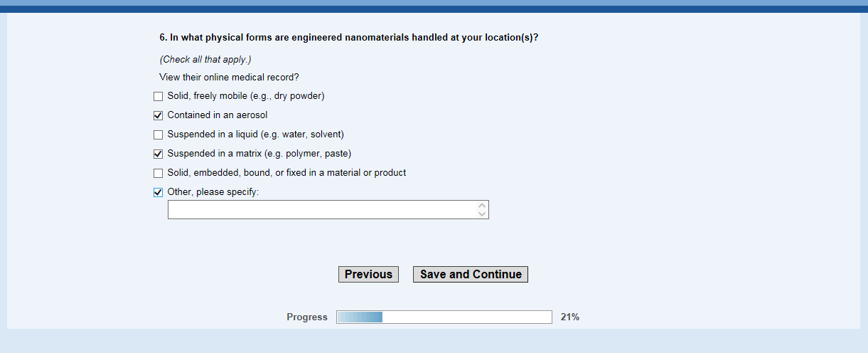The image size is (868, 353).
Task: Click the 21% progress percentage
Action: 569,317
